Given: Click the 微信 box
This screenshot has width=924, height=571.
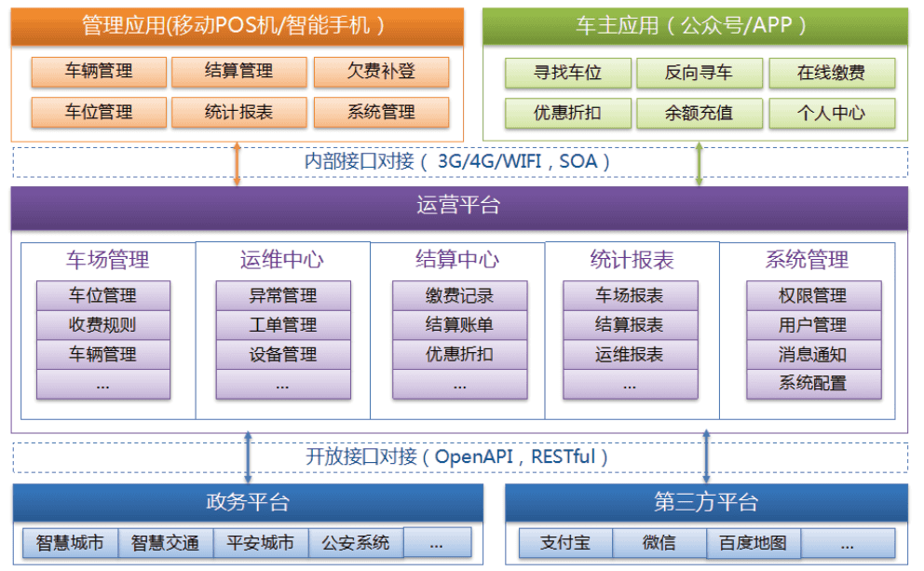Looking at the screenshot, I should tap(659, 543).
